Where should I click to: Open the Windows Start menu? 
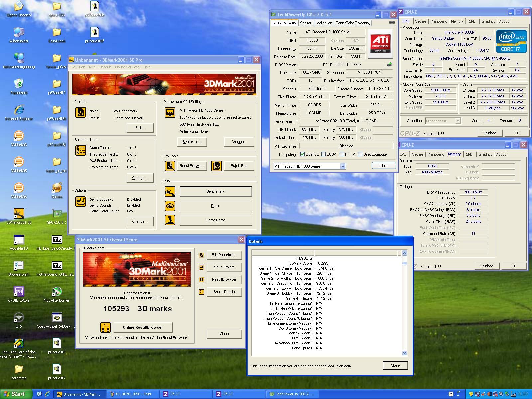pyautogui.click(x=16, y=394)
